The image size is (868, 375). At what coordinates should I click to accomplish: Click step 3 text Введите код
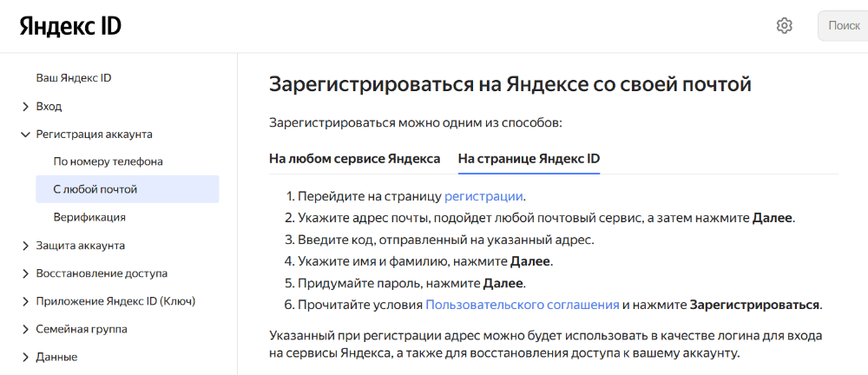pos(445,240)
